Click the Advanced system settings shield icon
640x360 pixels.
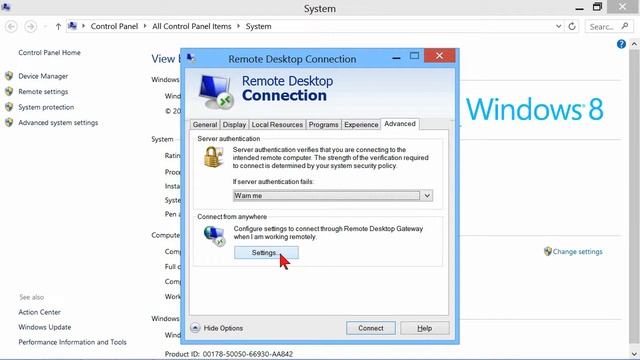point(9,122)
